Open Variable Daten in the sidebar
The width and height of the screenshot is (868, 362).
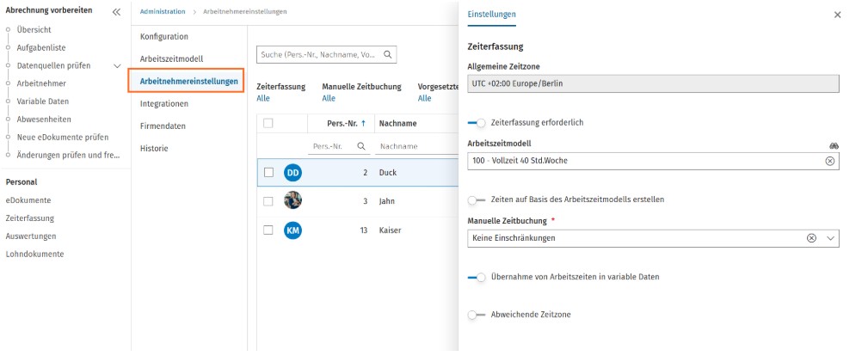point(43,101)
